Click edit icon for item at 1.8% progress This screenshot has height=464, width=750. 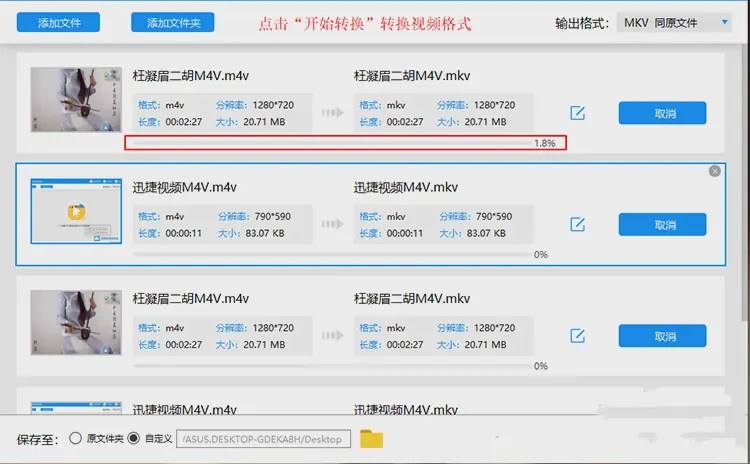pyautogui.click(x=577, y=113)
